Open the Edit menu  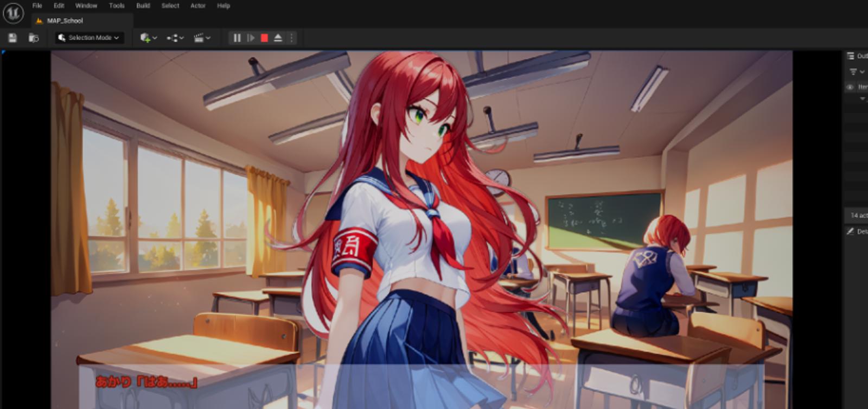click(x=59, y=5)
